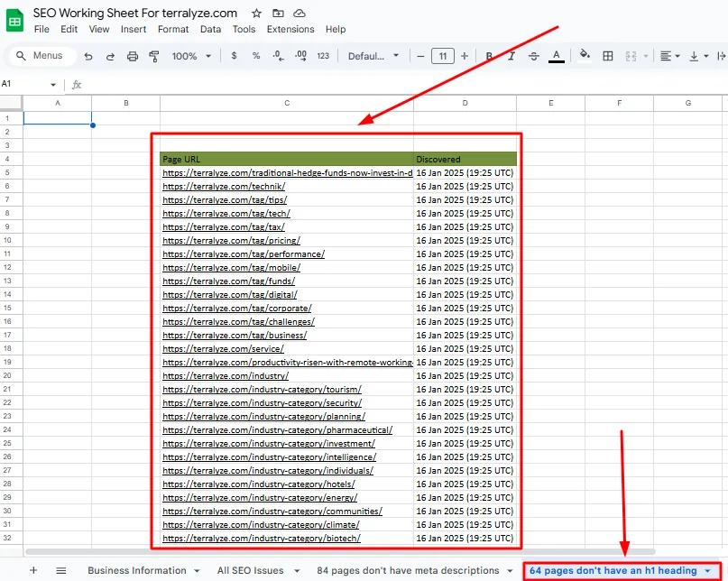
Task: Open the terralyze.com/tag/pricing/ link
Action: (231, 241)
